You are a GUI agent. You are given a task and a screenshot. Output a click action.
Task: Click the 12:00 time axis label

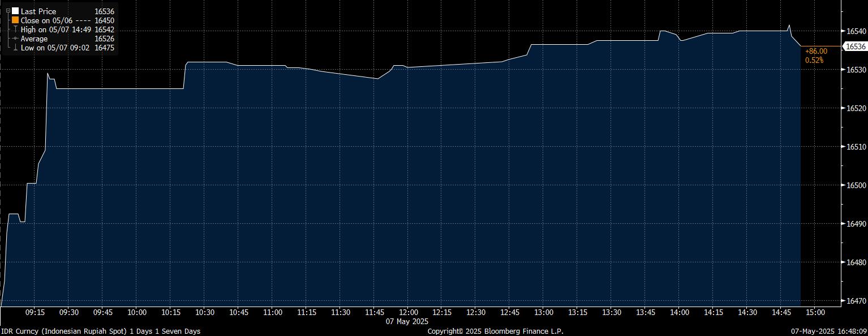pos(408,312)
